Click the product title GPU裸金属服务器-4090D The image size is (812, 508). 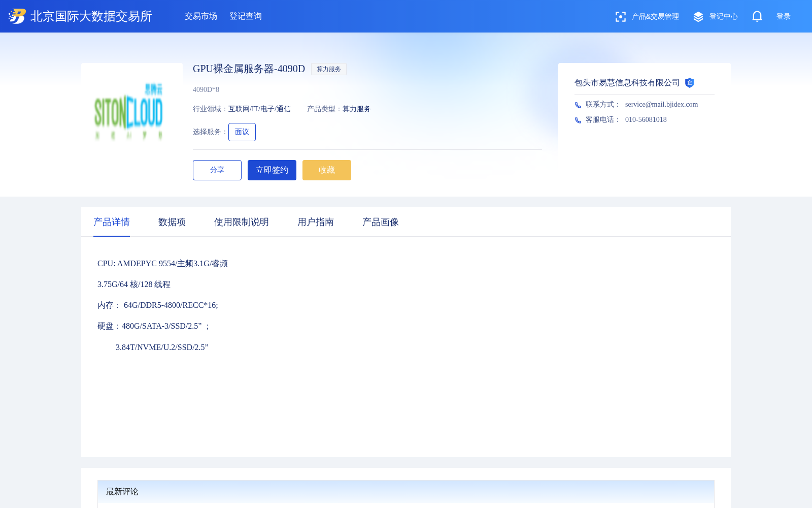(x=249, y=69)
